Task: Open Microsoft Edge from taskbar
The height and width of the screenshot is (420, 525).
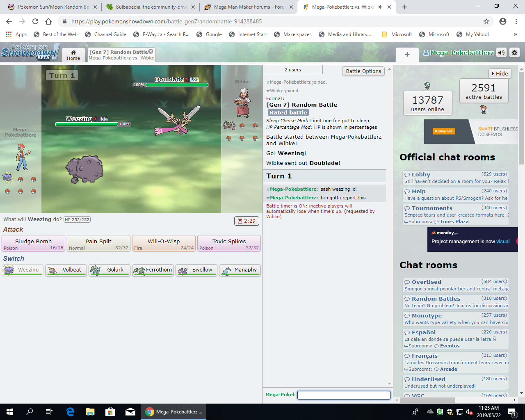Action: [x=70, y=412]
